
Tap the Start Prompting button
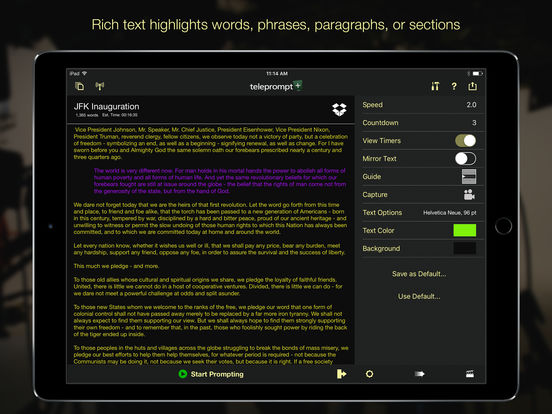click(x=211, y=374)
